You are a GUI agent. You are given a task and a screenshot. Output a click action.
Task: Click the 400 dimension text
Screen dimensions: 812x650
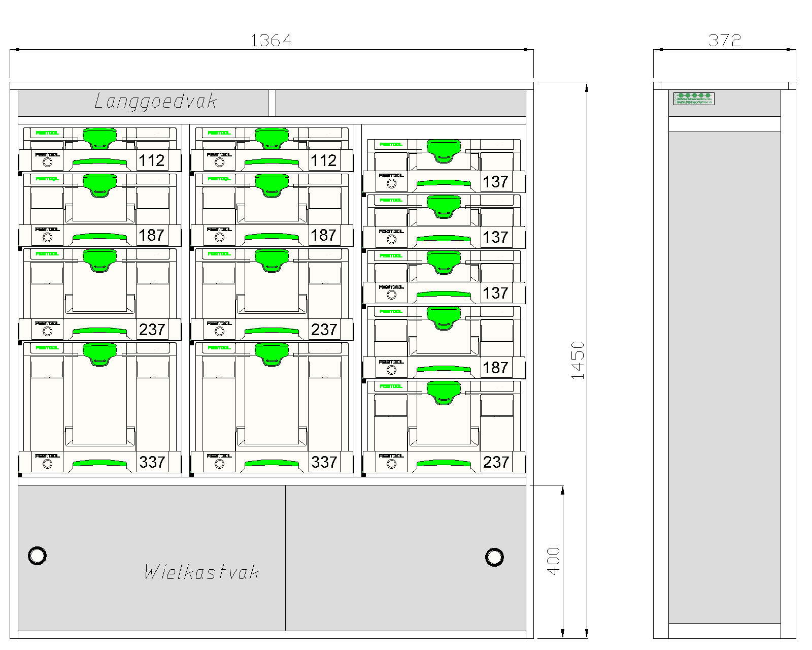554,561
